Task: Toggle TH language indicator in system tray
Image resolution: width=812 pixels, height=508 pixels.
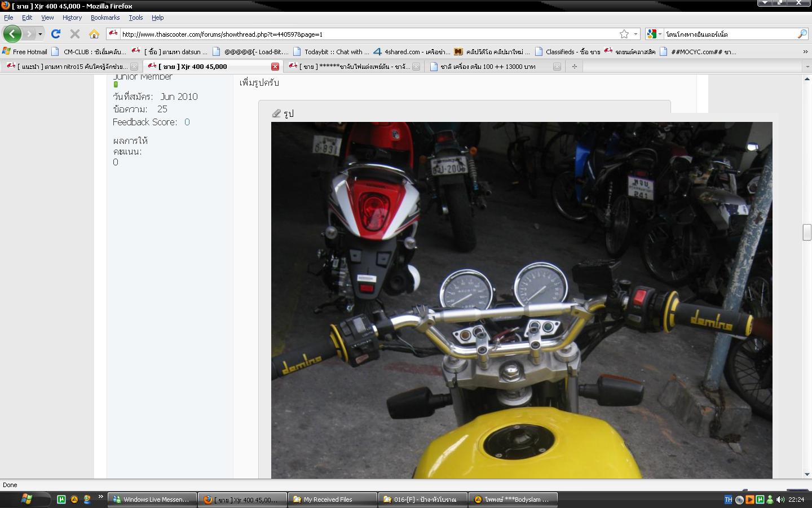Action: click(729, 499)
